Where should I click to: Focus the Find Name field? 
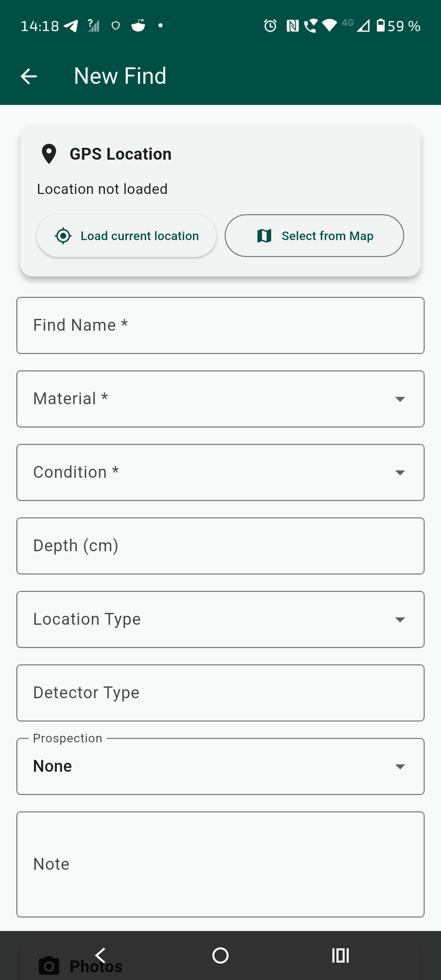point(220,325)
